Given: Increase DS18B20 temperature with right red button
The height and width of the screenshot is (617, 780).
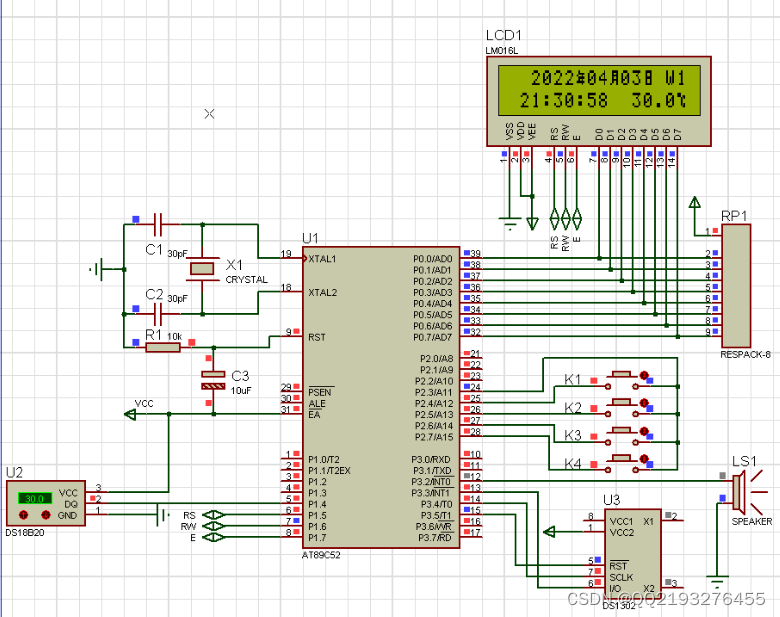Looking at the screenshot, I should coord(46,514).
